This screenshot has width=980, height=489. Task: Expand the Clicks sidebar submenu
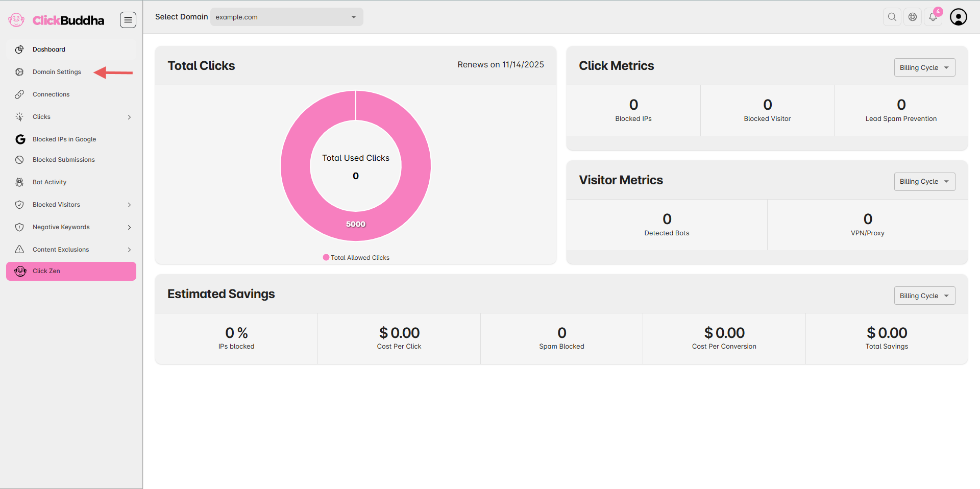pyautogui.click(x=129, y=117)
